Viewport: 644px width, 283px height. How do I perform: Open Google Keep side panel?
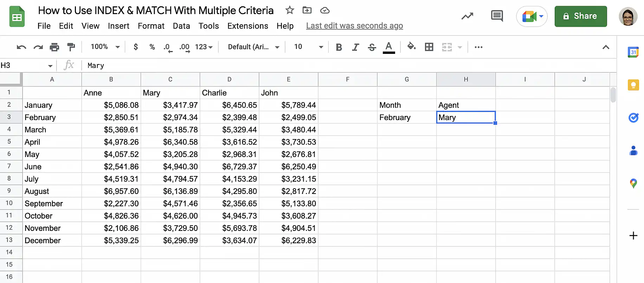(633, 85)
